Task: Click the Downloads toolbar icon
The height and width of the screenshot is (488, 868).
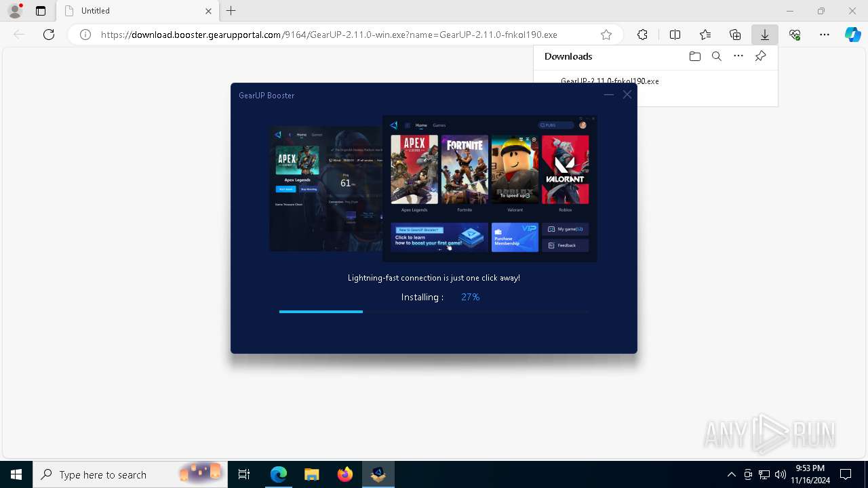Action: pyautogui.click(x=765, y=35)
